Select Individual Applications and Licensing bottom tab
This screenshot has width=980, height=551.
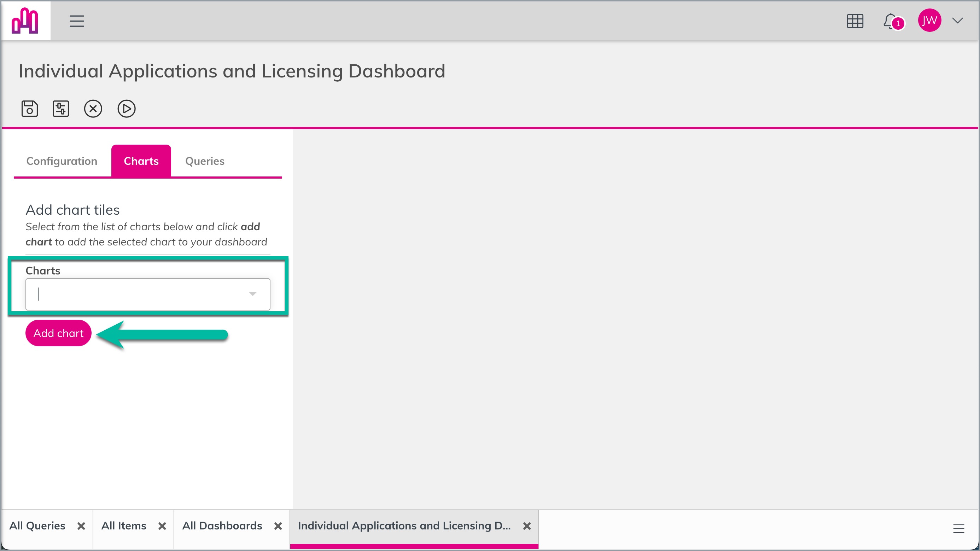[404, 526]
